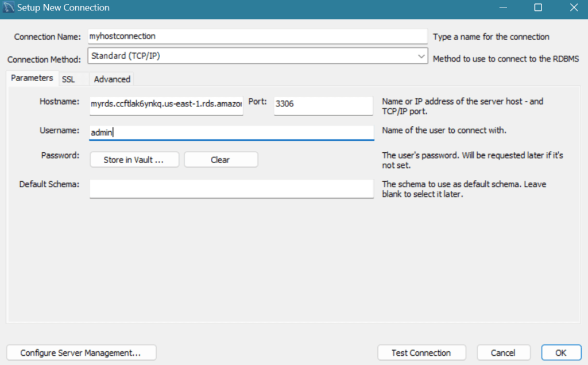Screen dimensions: 588x365
Task: Select the Username field with admin
Action: [x=231, y=133]
